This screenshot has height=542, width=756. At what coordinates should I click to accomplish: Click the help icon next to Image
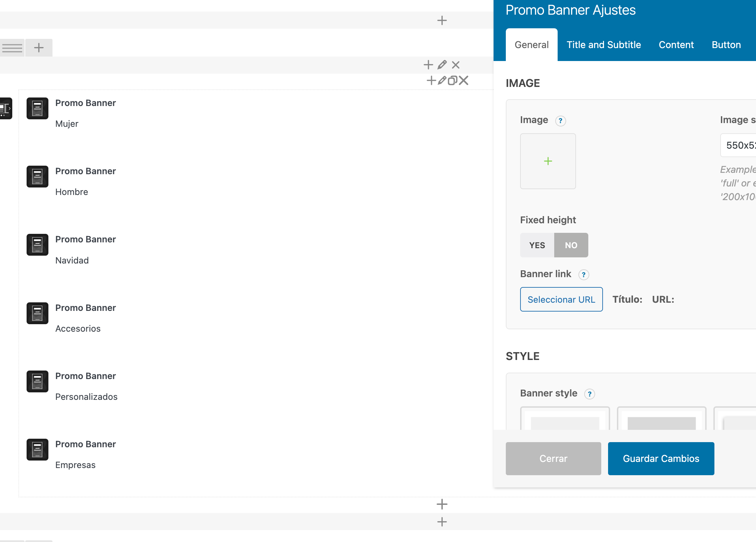coord(560,121)
